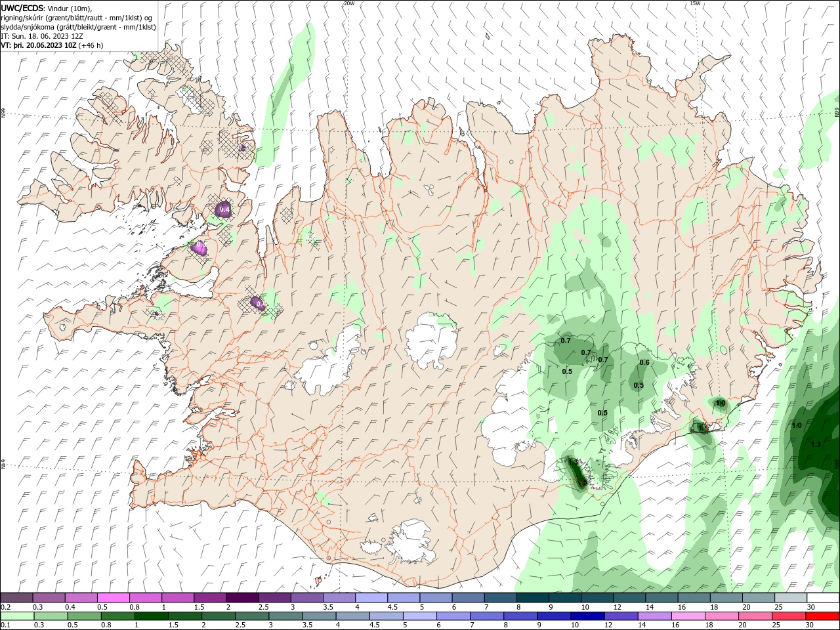
Task: Select the grayish purple 0.2–0.3 snow swatch
Action: (17, 598)
